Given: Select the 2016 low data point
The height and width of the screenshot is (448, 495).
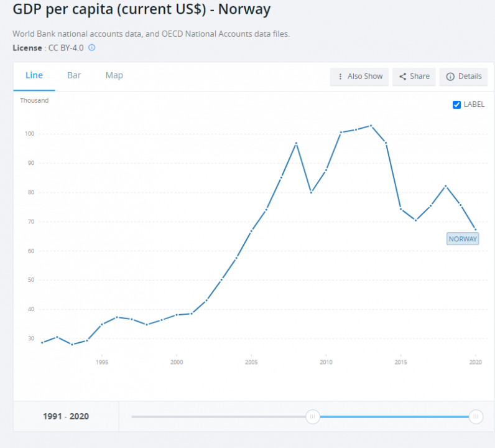Looking at the screenshot, I should point(415,220).
